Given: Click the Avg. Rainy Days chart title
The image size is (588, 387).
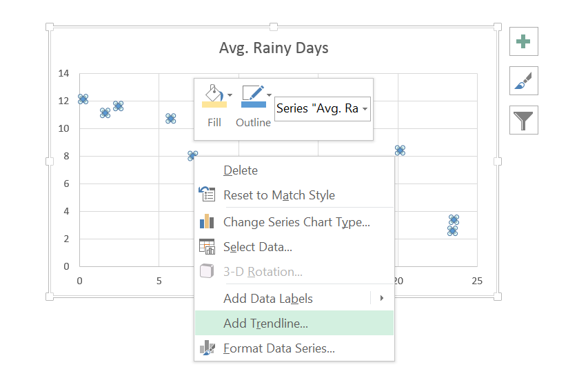Looking at the screenshot, I should [274, 48].
